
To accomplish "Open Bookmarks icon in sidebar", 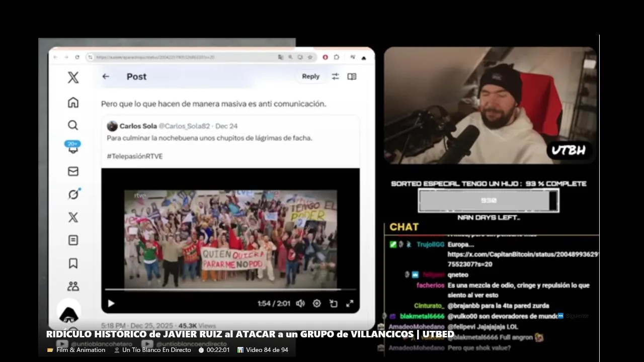I will click(73, 263).
